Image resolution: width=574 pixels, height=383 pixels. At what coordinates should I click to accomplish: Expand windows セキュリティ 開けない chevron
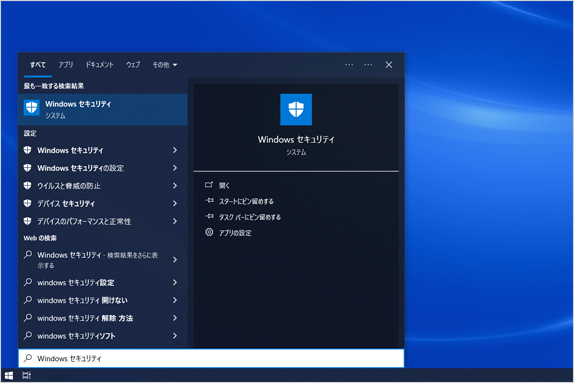pos(175,300)
